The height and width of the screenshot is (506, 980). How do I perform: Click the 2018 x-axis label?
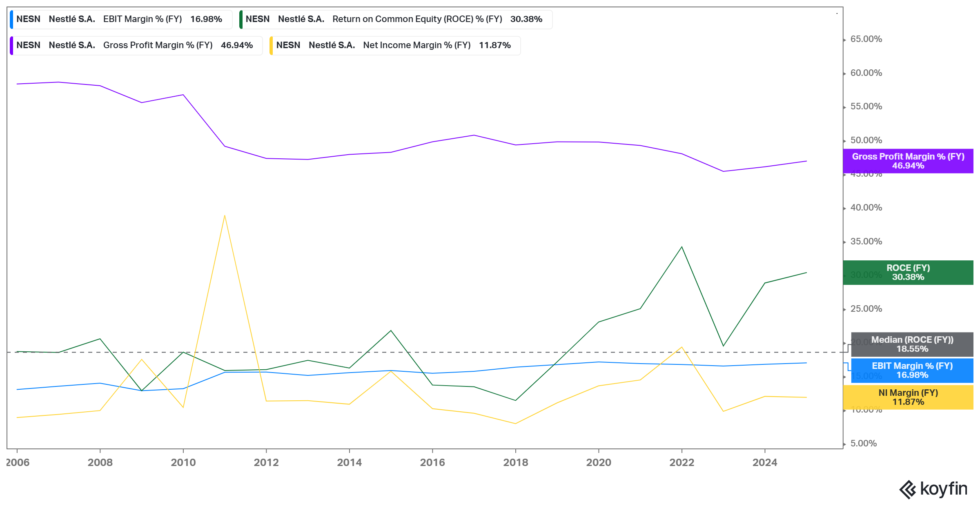(x=516, y=462)
